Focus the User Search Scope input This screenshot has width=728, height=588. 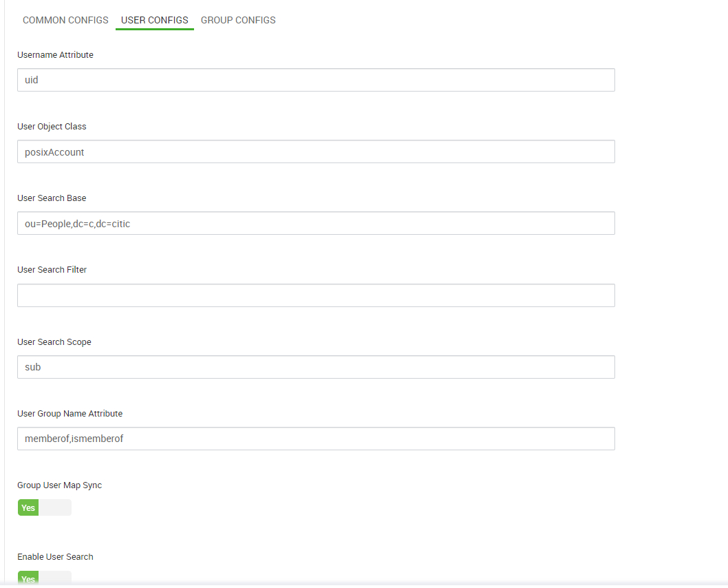316,367
